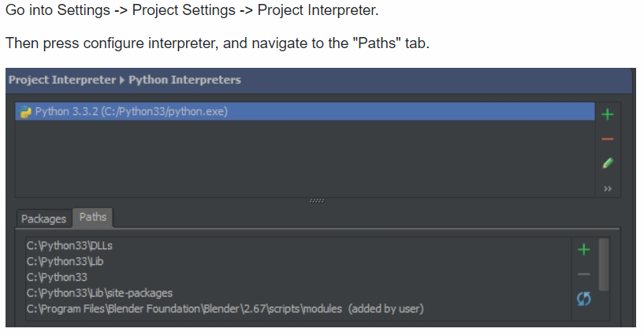Remove selected path using gray minus icon
Viewport: 644px width, 336px height.
[583, 274]
